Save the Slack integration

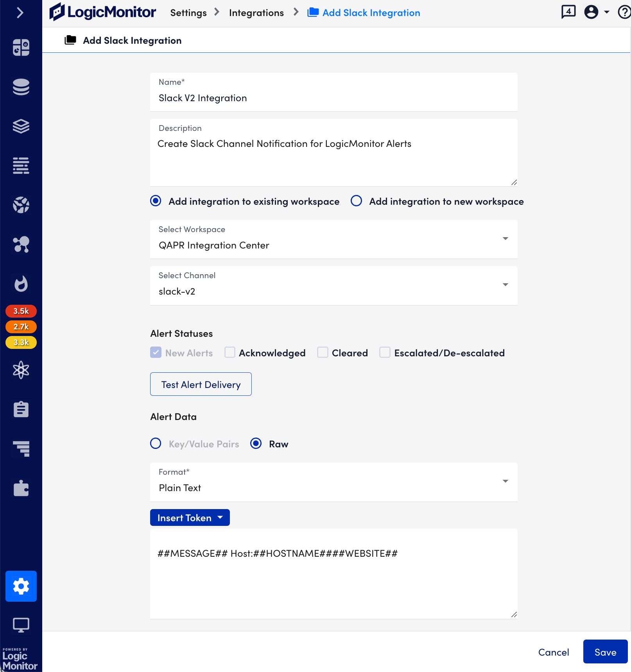click(605, 652)
